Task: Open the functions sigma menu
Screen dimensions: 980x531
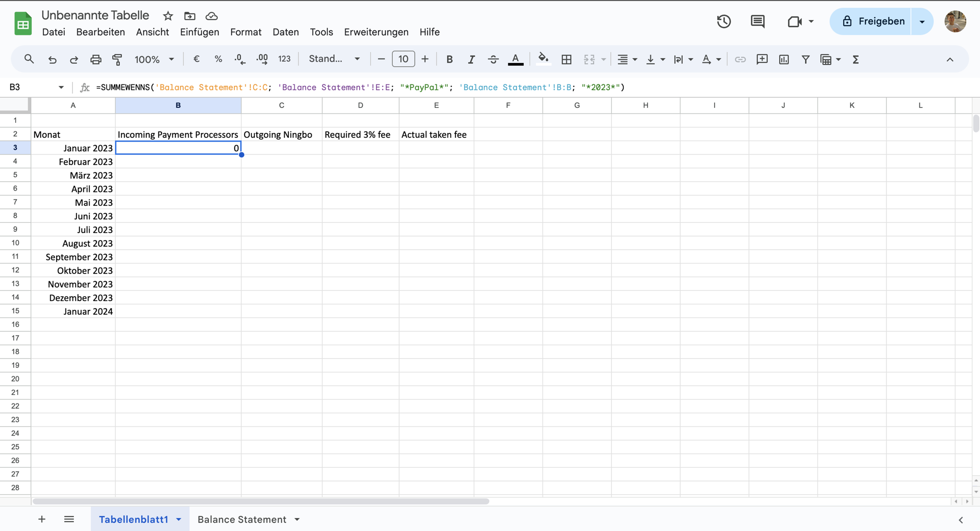Action: 856,59
